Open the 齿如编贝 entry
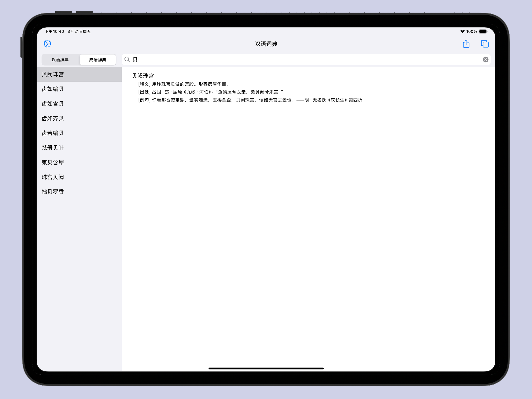This screenshot has width=532, height=399. coord(79,89)
